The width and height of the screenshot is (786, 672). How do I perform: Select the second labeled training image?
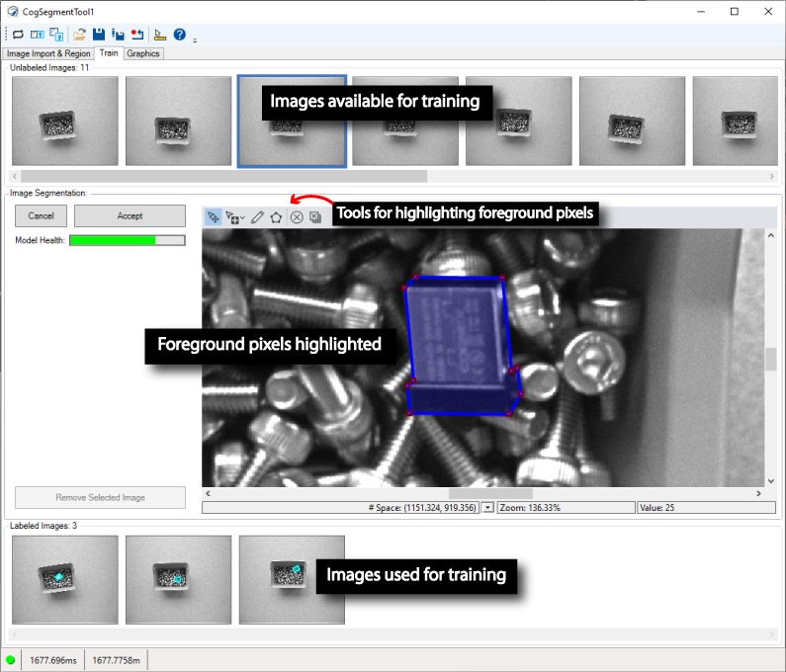point(178,580)
